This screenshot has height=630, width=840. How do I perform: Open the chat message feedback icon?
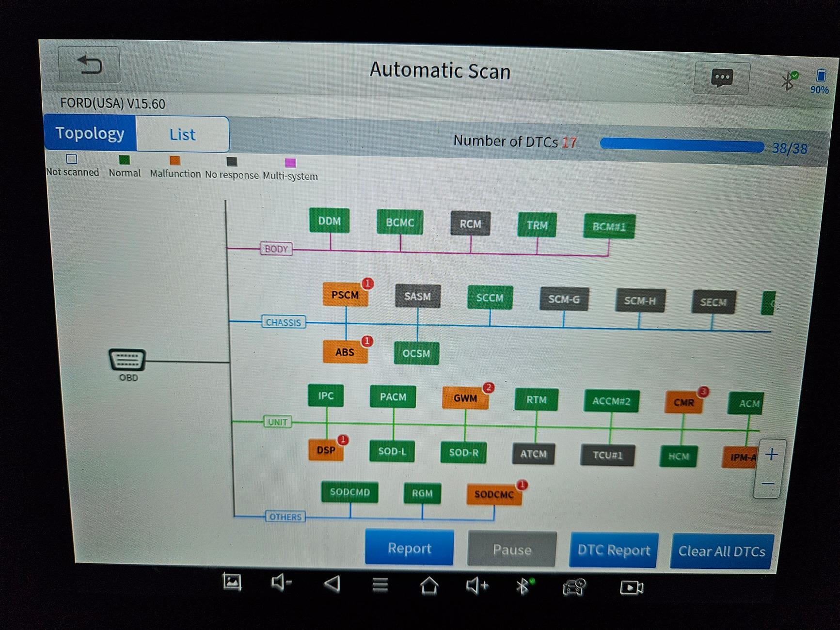pyautogui.click(x=722, y=78)
